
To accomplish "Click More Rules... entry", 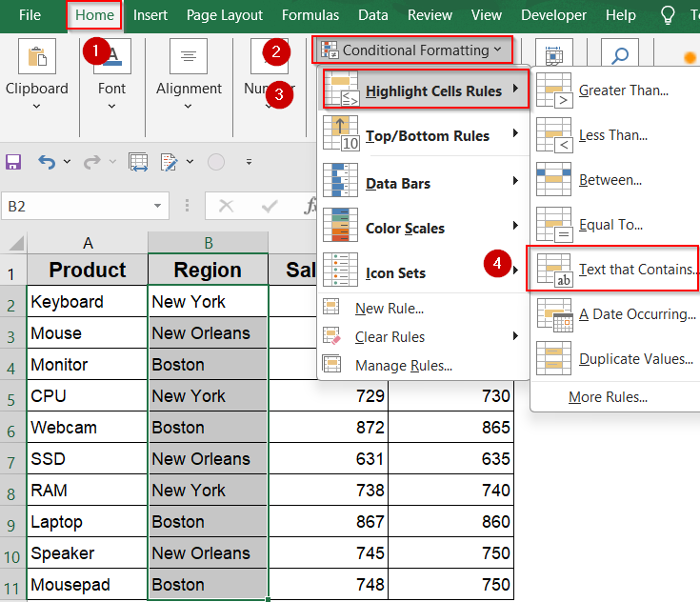I will (x=608, y=397).
